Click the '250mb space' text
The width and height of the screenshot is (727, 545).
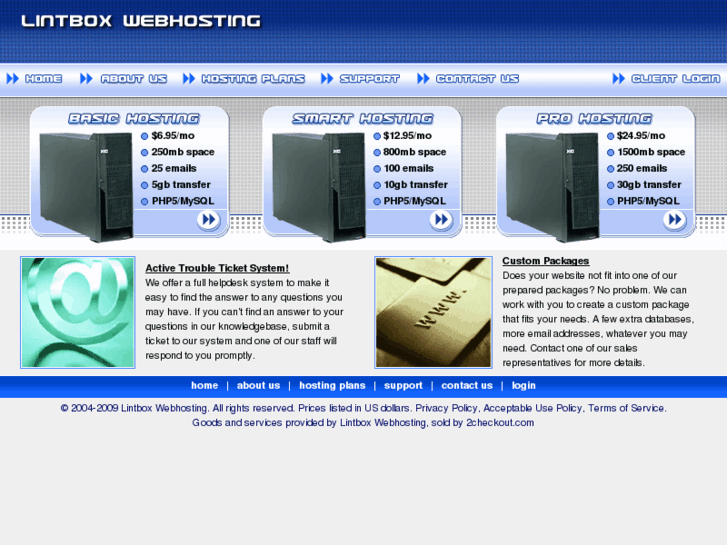click(183, 152)
